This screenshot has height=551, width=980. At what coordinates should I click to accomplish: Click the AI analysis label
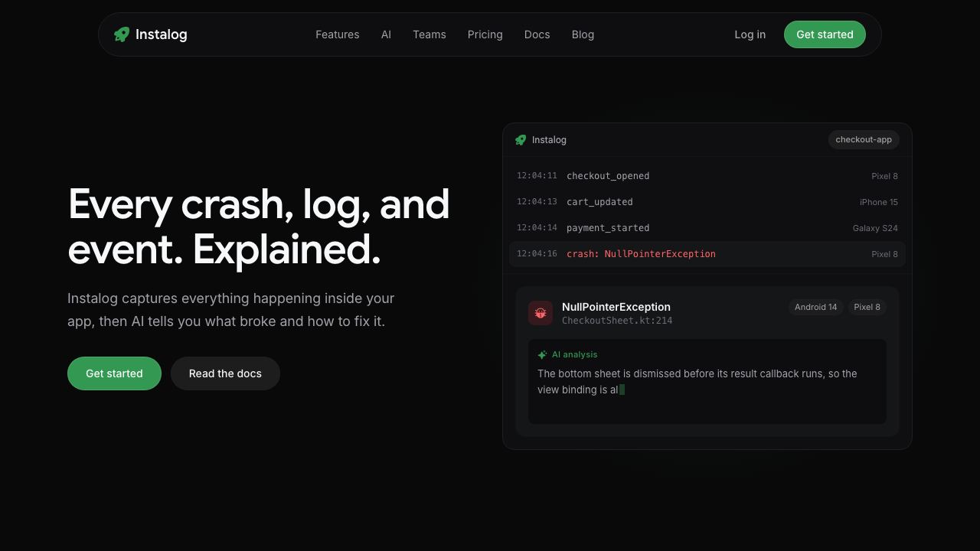pyautogui.click(x=575, y=355)
